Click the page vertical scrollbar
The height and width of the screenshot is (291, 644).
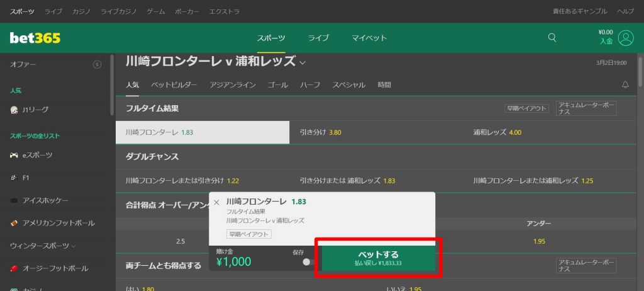(641, 72)
